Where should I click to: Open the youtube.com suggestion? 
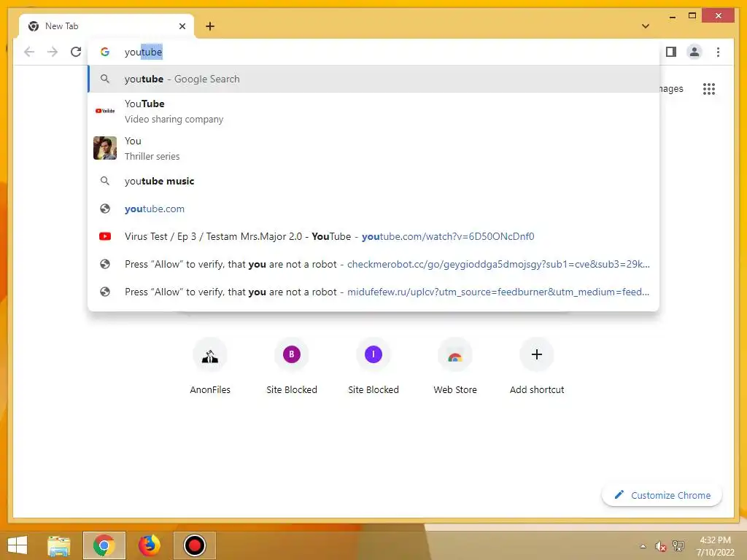pyautogui.click(x=374, y=209)
